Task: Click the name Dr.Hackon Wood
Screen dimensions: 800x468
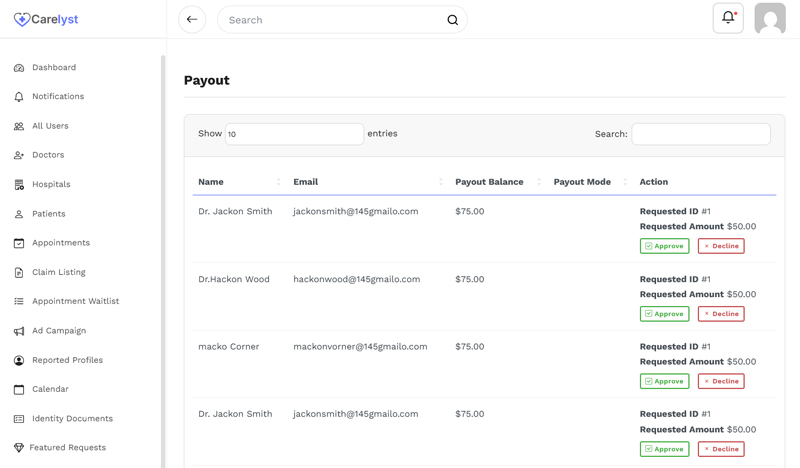Action: [x=234, y=279]
